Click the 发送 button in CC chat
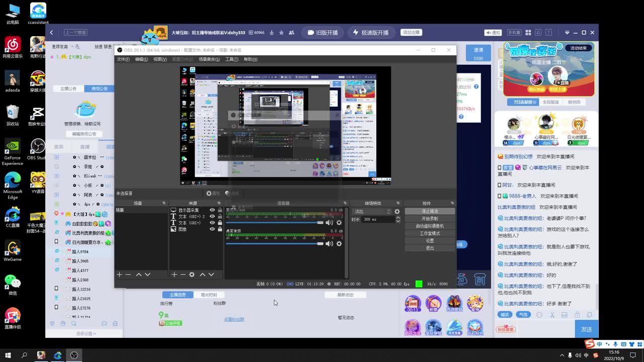This screenshot has width=644, height=362. (587, 329)
